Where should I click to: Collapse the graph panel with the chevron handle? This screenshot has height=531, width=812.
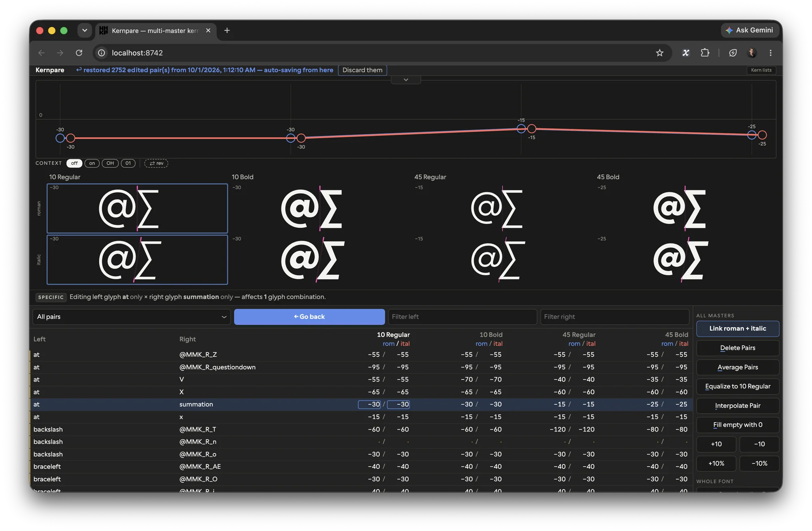pyautogui.click(x=406, y=80)
